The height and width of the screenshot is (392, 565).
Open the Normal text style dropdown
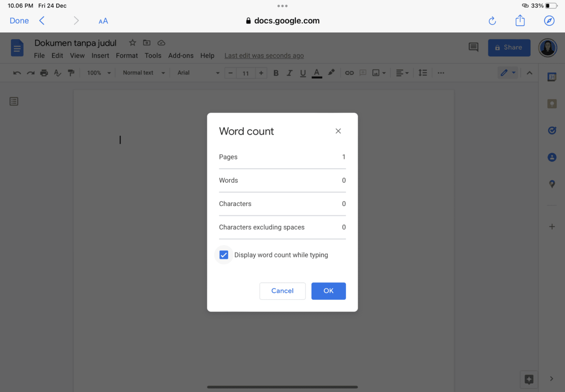tap(143, 73)
